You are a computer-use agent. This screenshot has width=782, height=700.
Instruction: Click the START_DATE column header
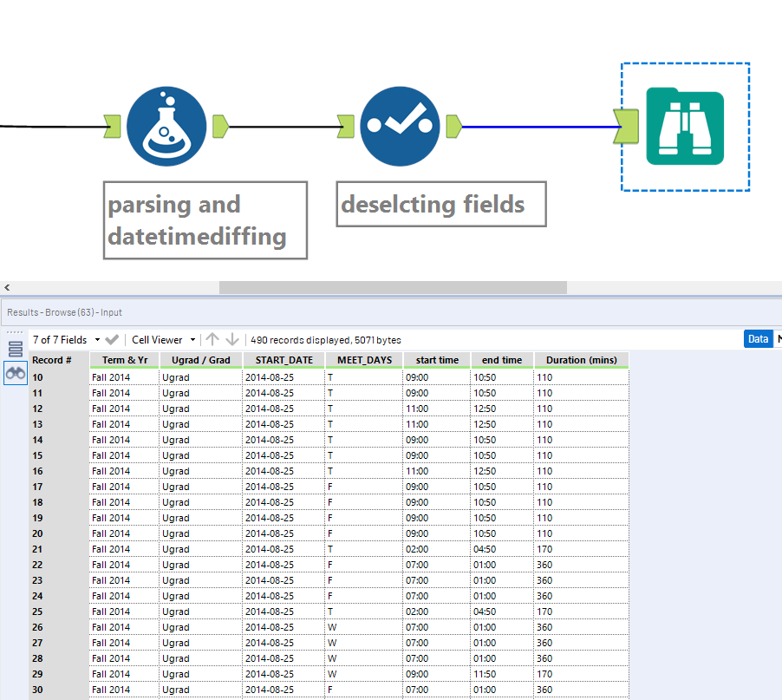[283, 360]
